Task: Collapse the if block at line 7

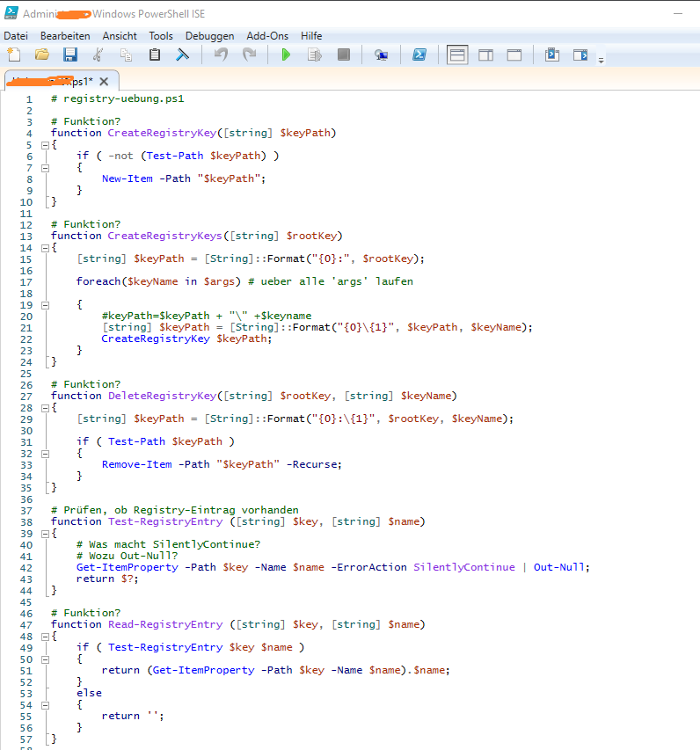Action: point(45,168)
